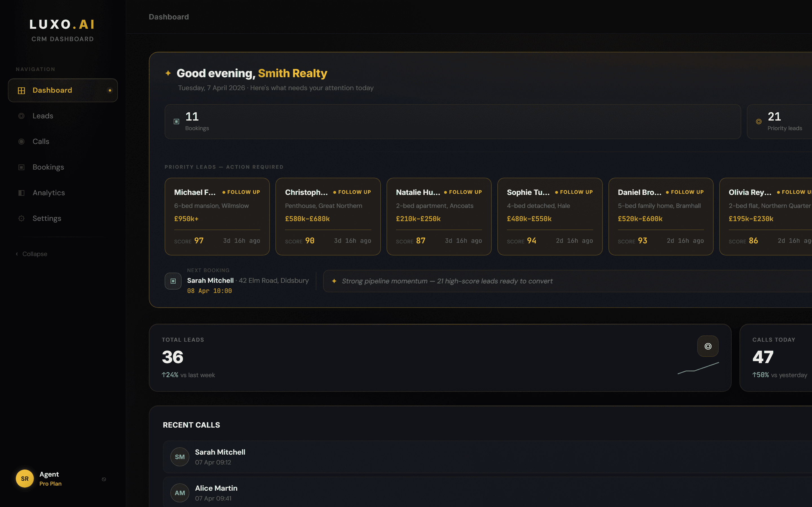Viewport: 812px width, 507px height.
Task: Open the Leads page from sidebar
Action: click(63, 116)
